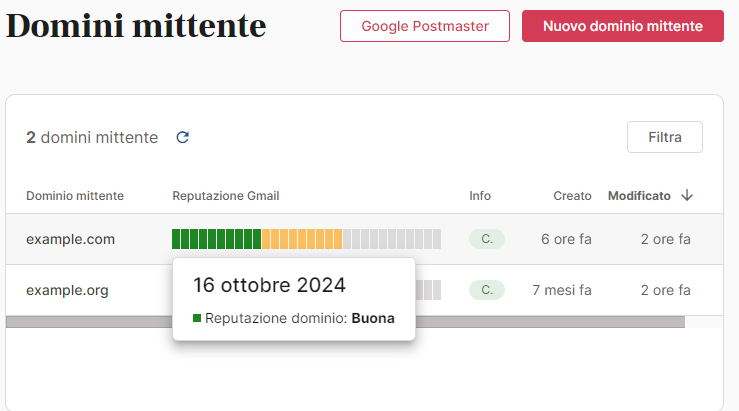Click the sort arrow next to Modificato
The height and width of the screenshot is (411, 739).
(687, 196)
